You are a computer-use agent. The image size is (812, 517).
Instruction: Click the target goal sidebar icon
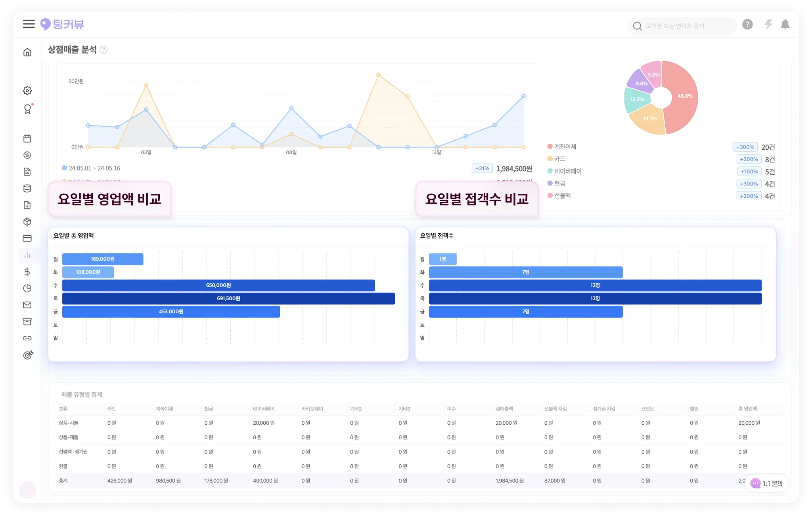[x=28, y=355]
